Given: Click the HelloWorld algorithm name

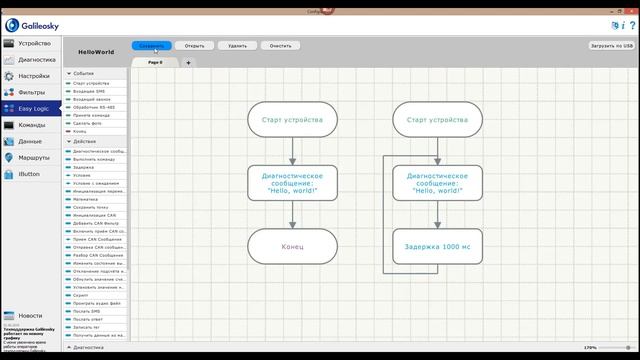Looking at the screenshot, I should (x=96, y=52).
